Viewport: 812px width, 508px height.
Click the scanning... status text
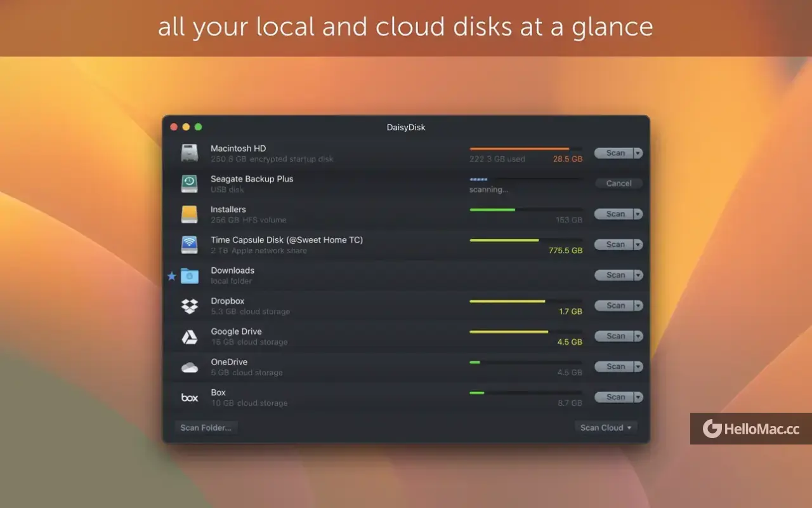coord(489,190)
